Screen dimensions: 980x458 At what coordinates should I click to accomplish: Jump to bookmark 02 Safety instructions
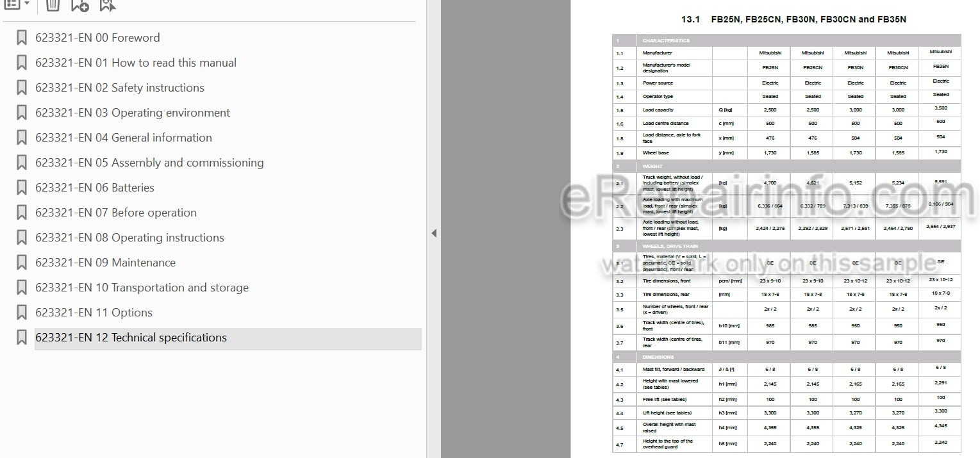click(120, 88)
